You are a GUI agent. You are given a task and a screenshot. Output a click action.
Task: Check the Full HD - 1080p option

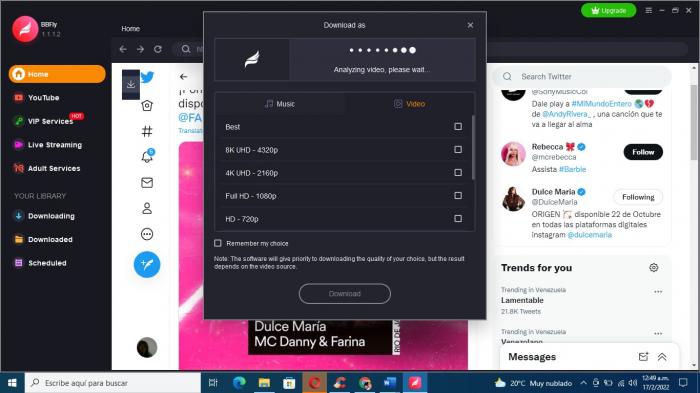[x=458, y=196]
